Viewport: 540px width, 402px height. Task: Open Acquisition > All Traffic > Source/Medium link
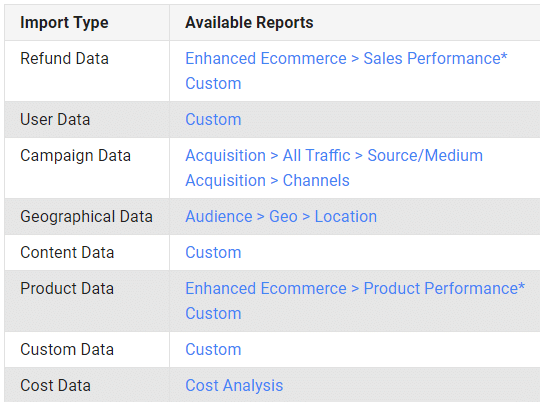[334, 156]
